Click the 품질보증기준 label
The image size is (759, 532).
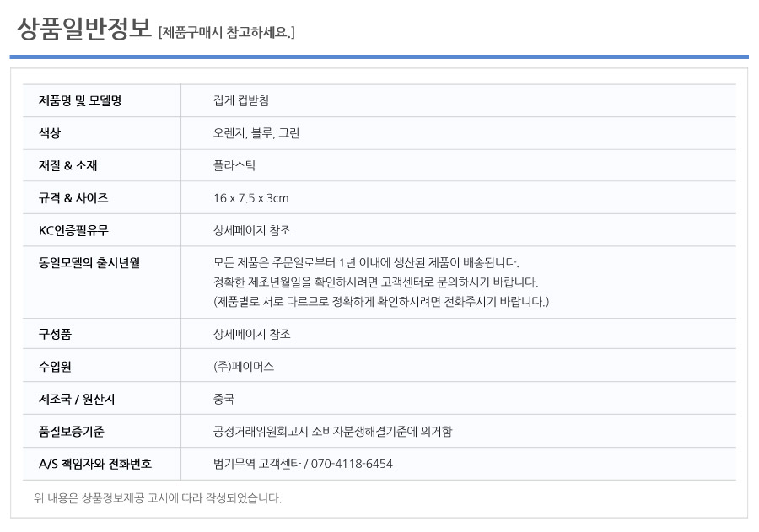tap(71, 432)
